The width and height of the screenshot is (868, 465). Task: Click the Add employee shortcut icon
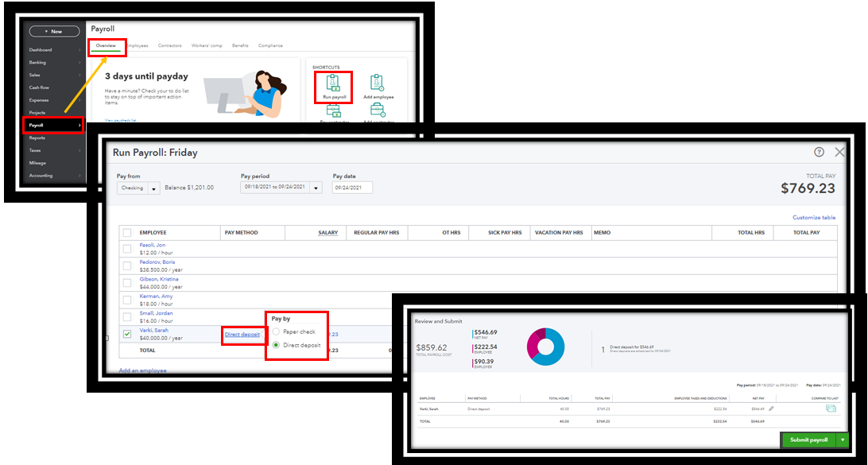(378, 83)
